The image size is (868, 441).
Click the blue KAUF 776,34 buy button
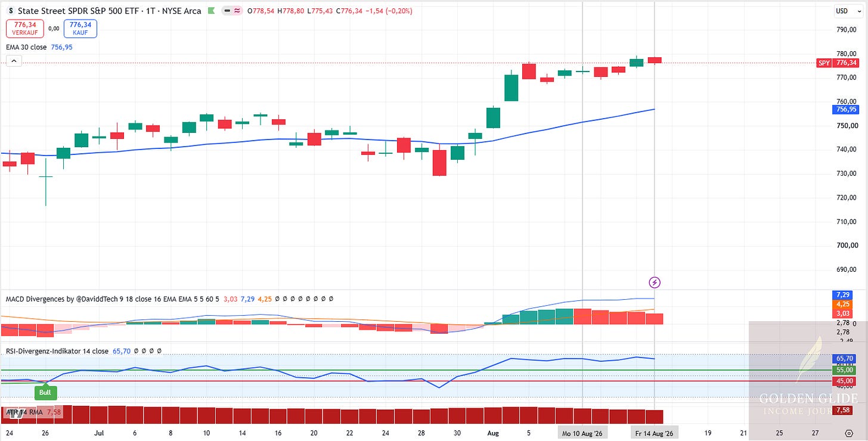point(80,28)
